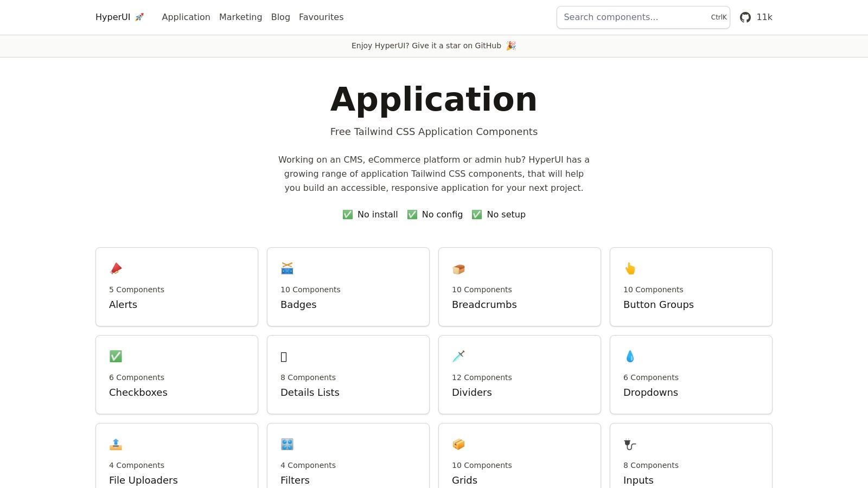Click the electric plug icon on Inputs card
The image size is (868, 488).
click(630, 445)
